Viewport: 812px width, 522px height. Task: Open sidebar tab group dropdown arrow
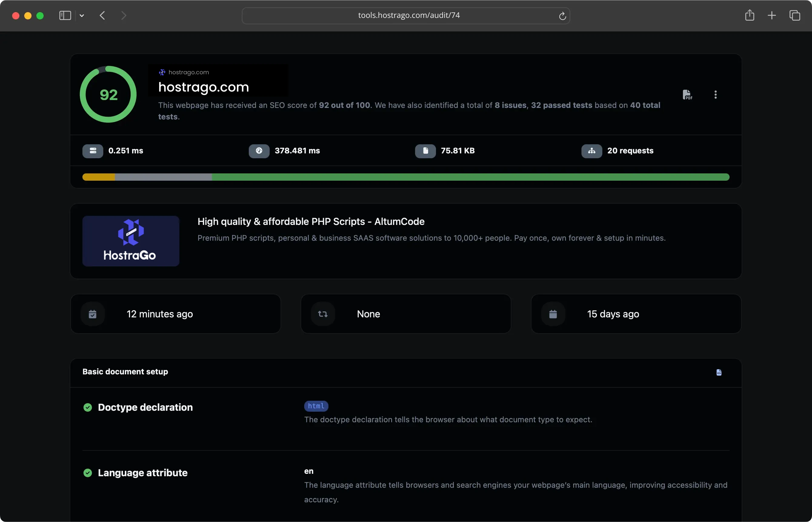(x=82, y=15)
